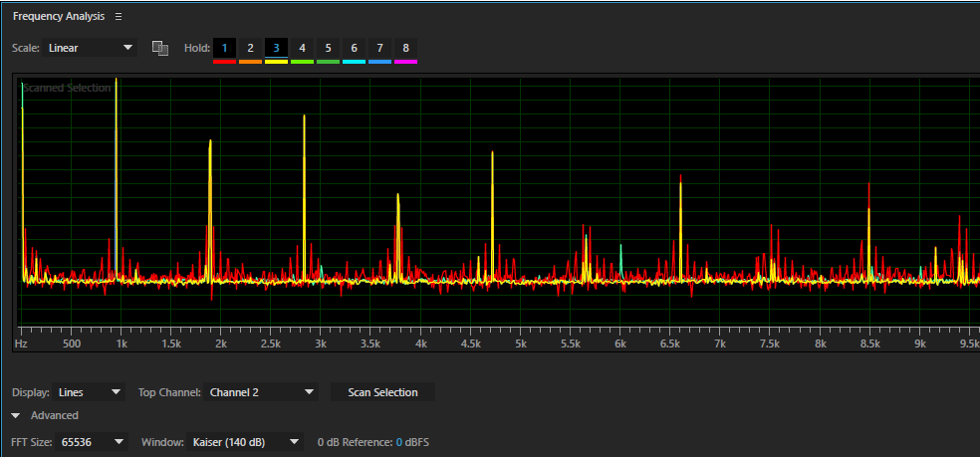Toggle Hold button 6
Viewport: 980px width, 457px height.
354,48
